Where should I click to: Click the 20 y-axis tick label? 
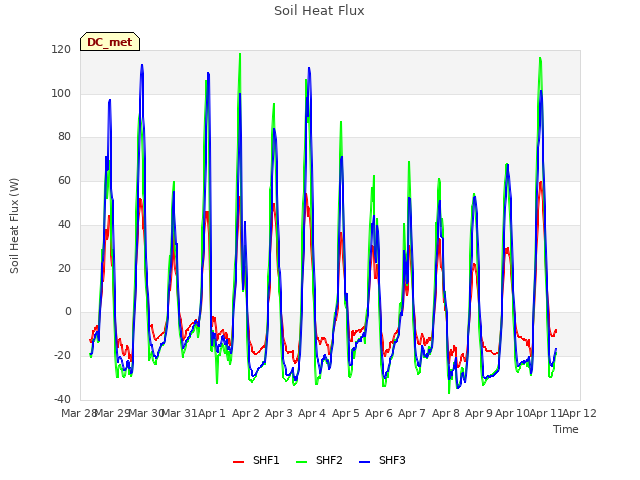click(x=64, y=269)
